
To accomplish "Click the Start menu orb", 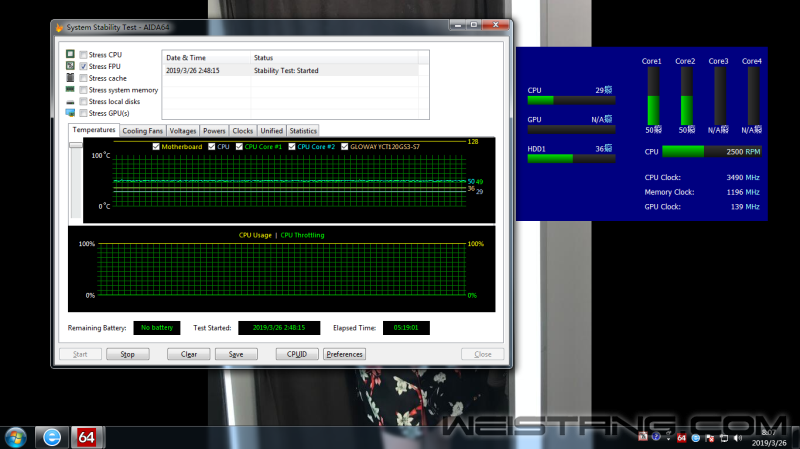I will [16, 437].
